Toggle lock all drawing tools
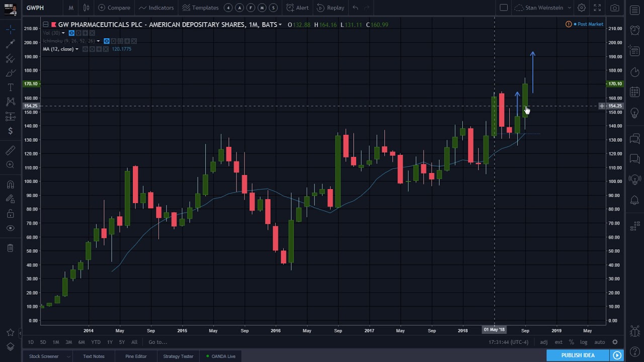644x362 pixels. point(10,214)
